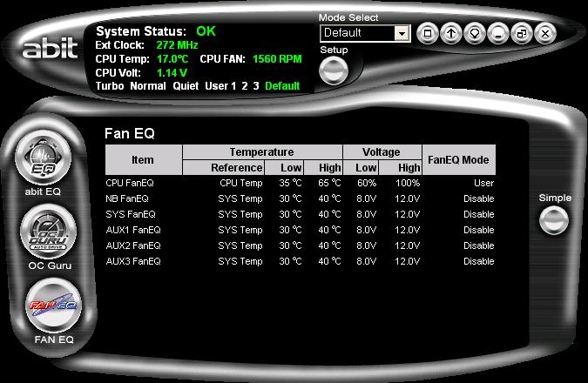Select the Normal mode label
The width and height of the screenshot is (588, 383).
(148, 86)
